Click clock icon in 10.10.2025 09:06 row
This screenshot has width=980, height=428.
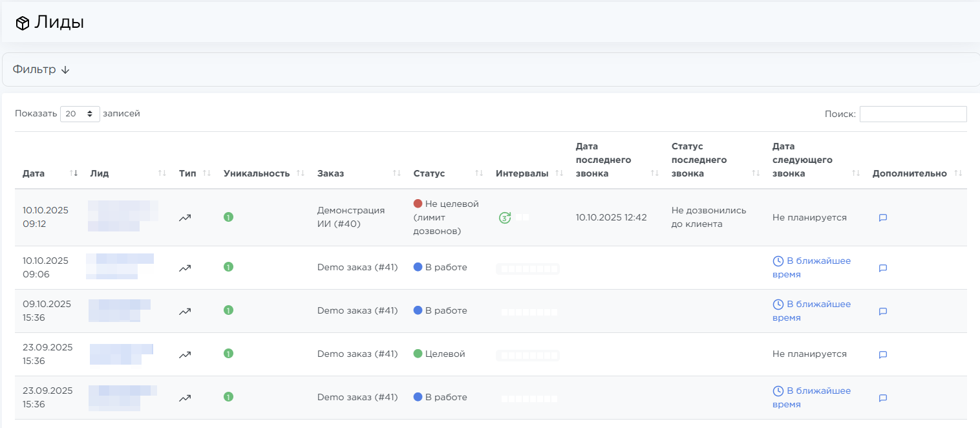pos(778,261)
